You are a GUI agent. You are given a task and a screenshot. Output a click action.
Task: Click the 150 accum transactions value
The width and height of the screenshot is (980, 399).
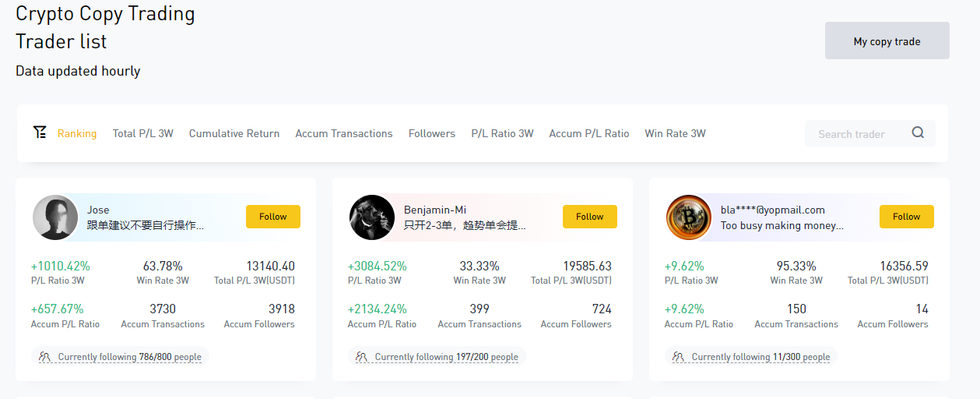796,309
